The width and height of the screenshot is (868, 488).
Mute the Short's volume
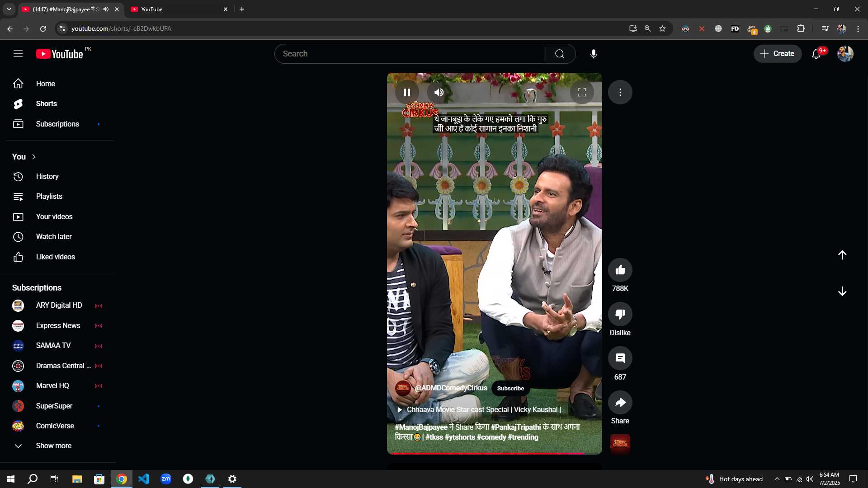[x=439, y=92]
